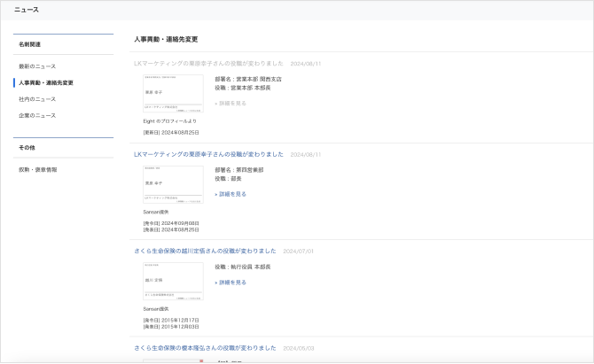Open the 越川定信 business card thumbnail
594x364 pixels.
click(x=172, y=281)
